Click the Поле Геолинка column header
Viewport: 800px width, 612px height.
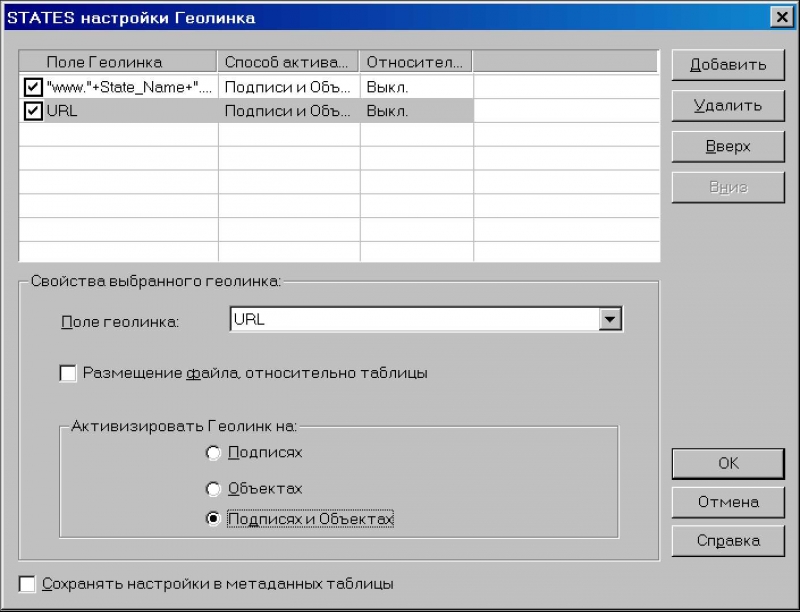(118, 62)
